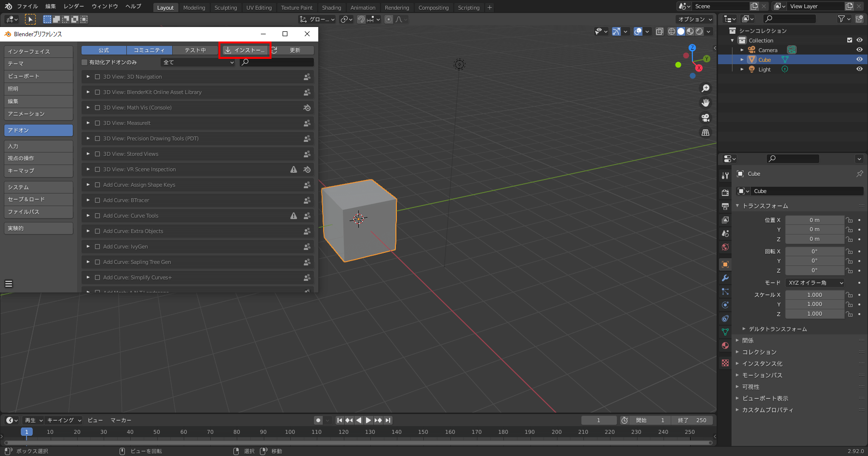Expand Camera item in outliner tree
Viewport: 868px width, 456px height.
pyautogui.click(x=742, y=50)
